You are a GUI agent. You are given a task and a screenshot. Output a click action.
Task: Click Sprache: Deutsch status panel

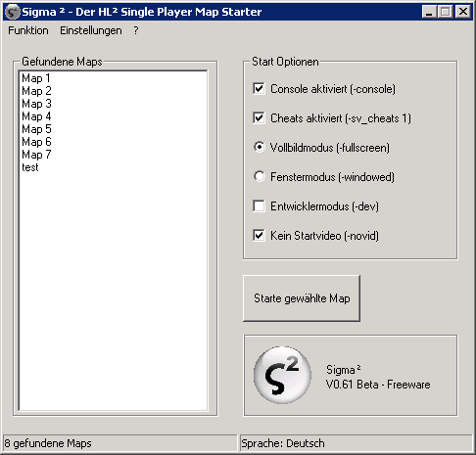click(356, 443)
